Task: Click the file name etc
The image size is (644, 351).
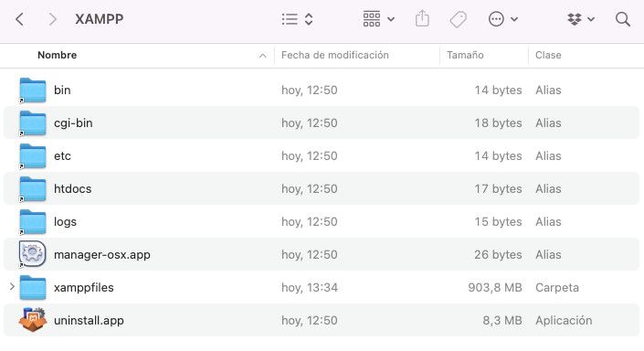Action: click(x=62, y=155)
